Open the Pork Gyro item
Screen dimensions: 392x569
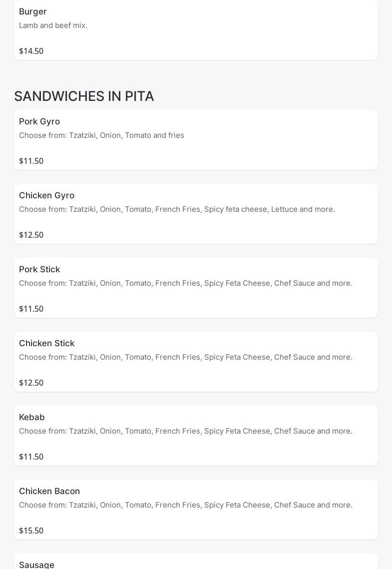(39, 121)
